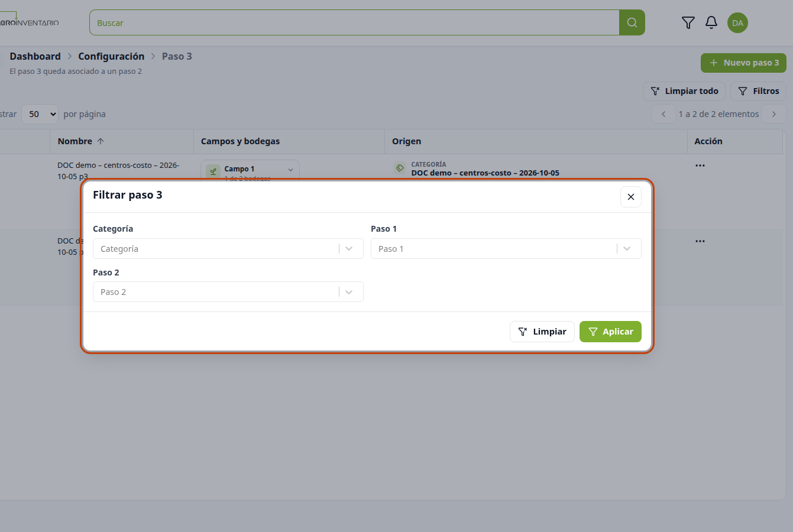Apply filters with the Aplicar button
The height and width of the screenshot is (532, 793).
610,332
